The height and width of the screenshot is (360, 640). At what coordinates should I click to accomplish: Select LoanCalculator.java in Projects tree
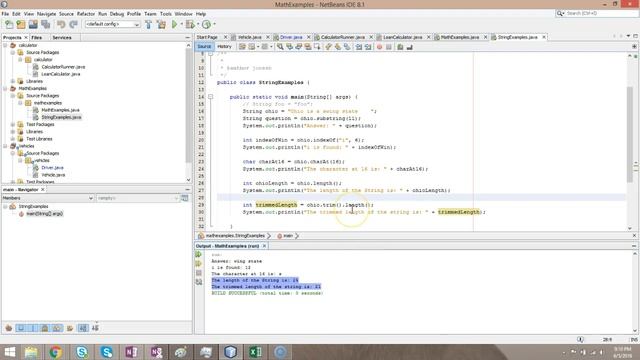tap(61, 74)
